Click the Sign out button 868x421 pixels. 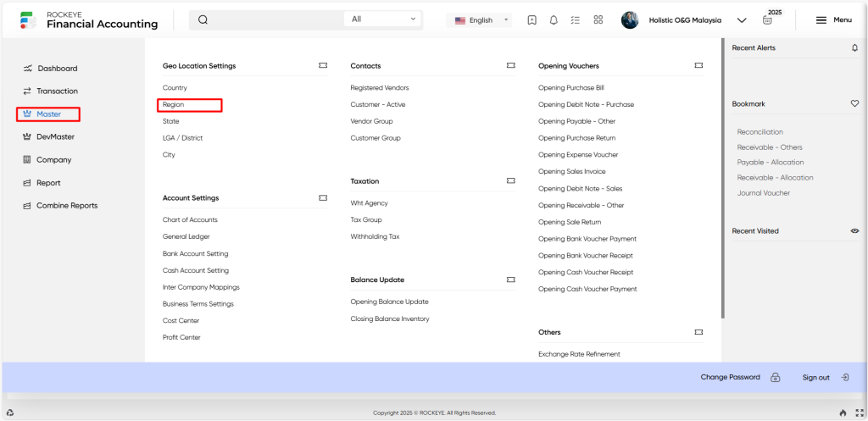826,377
